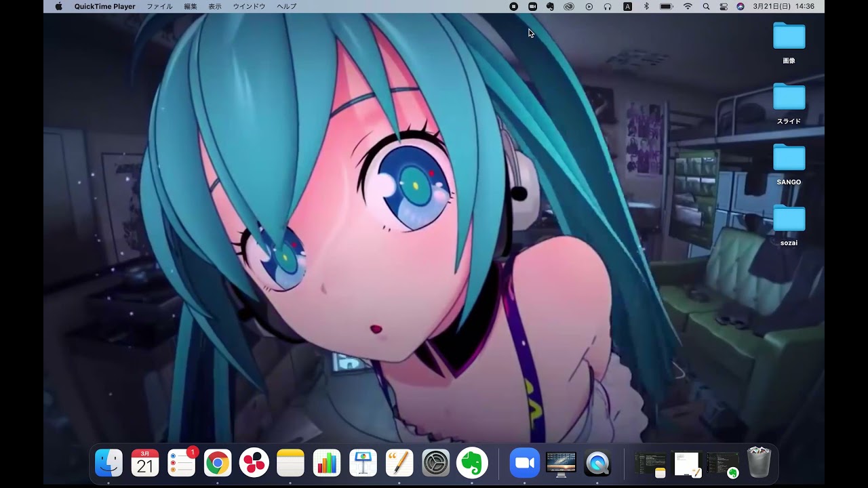Open Reminders with badge in Dock
This screenshot has height=488, width=868.
182,463
